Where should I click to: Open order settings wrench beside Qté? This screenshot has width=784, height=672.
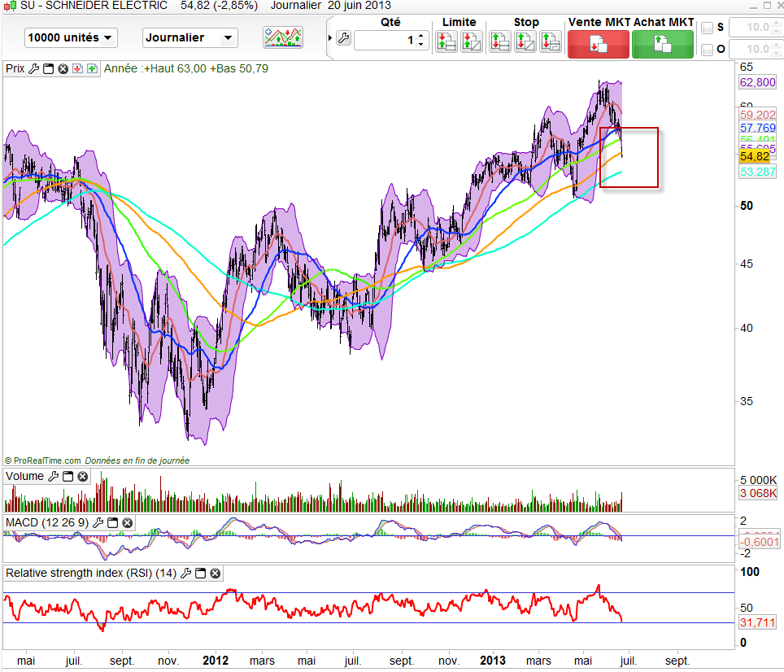tap(342, 38)
